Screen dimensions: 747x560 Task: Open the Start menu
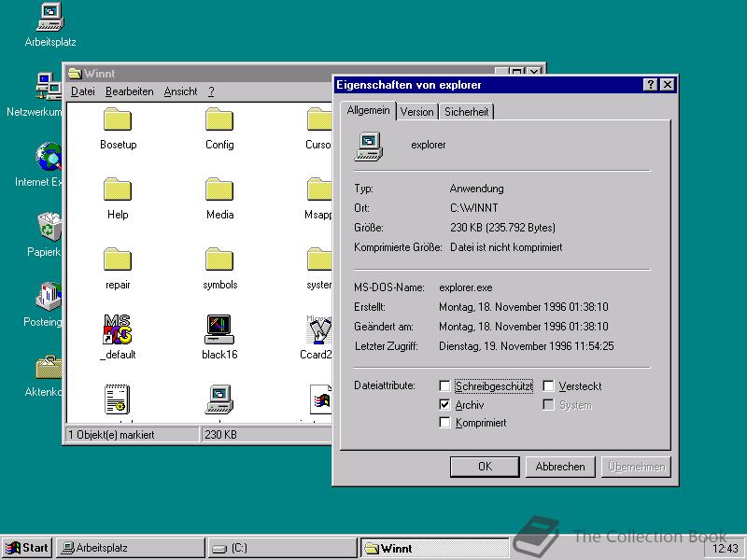tap(27, 548)
